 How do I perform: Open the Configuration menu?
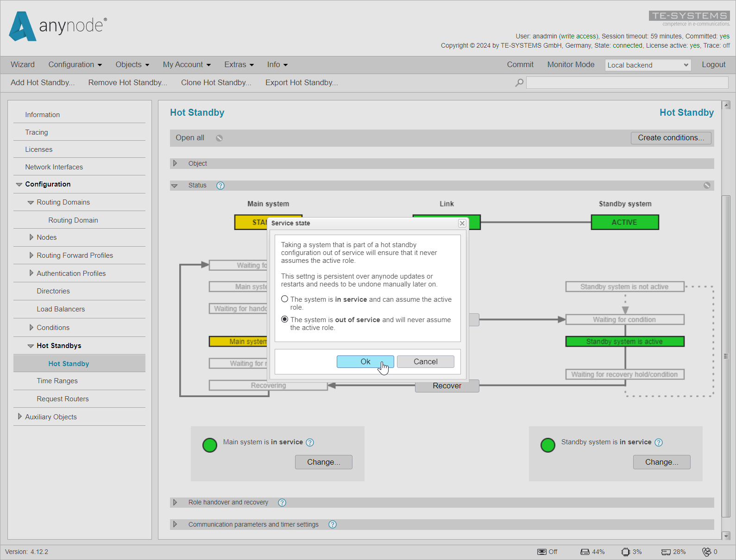pos(75,65)
